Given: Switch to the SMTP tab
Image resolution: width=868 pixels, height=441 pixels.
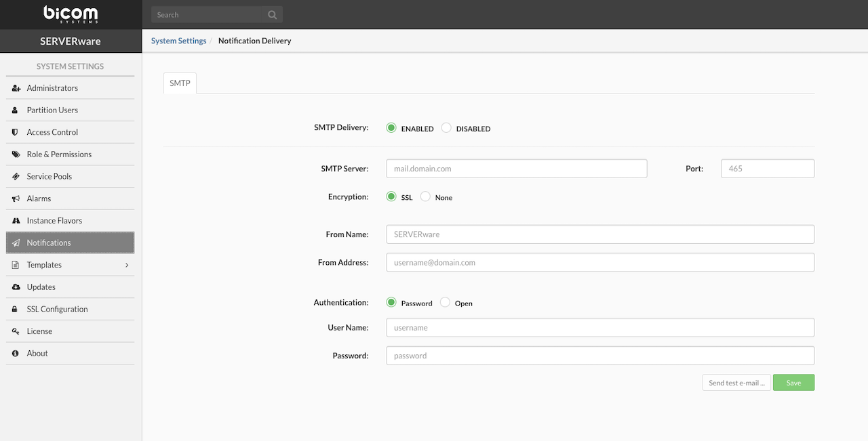Looking at the screenshot, I should tap(180, 83).
